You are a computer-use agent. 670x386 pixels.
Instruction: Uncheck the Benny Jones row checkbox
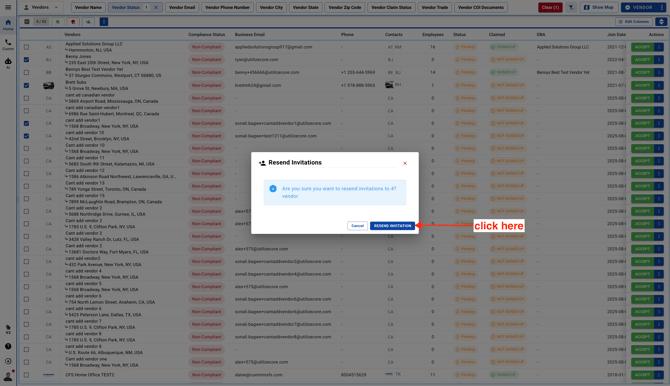(26, 60)
